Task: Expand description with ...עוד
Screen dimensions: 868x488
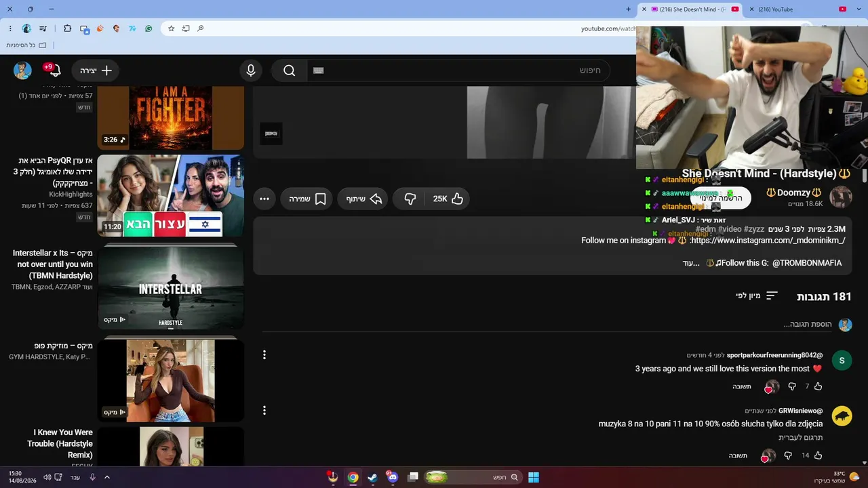Action: [x=691, y=263]
